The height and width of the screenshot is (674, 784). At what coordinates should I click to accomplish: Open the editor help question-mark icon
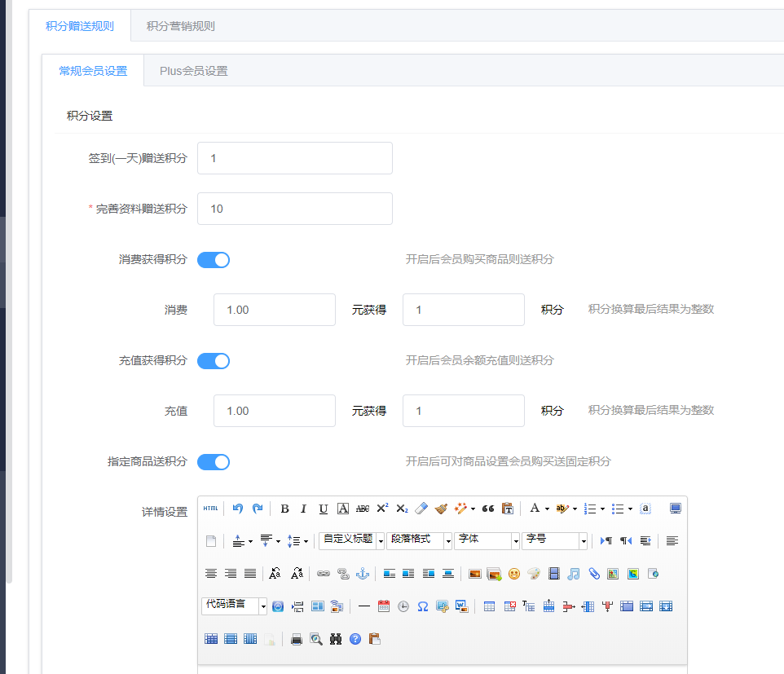355,639
